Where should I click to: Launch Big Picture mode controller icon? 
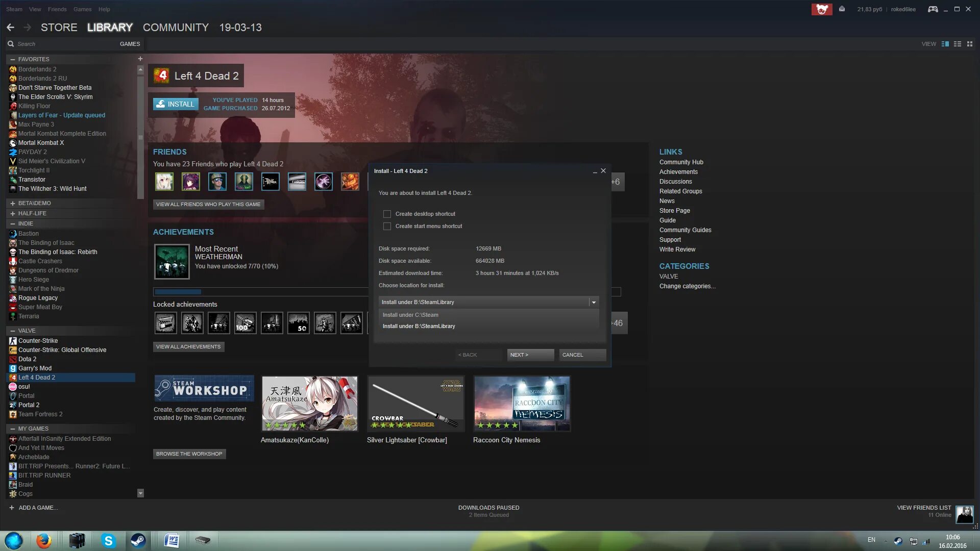(933, 9)
